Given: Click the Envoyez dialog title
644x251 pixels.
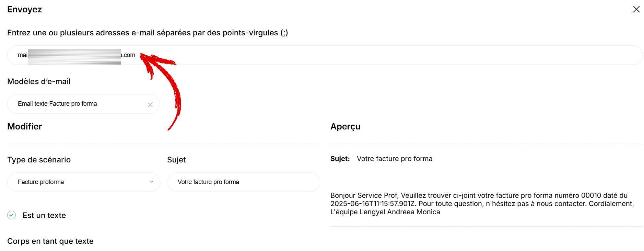Looking at the screenshot, I should (24, 10).
